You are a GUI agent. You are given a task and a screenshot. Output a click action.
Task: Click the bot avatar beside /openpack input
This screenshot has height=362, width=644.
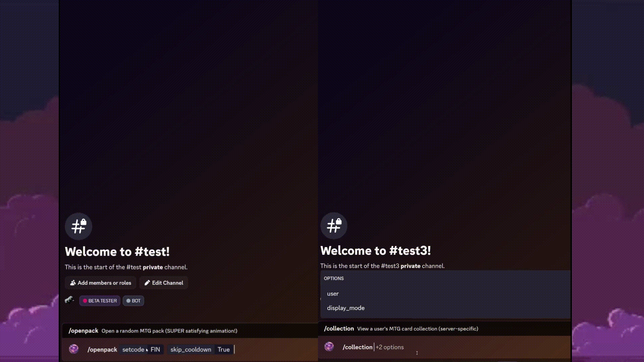tap(74, 349)
